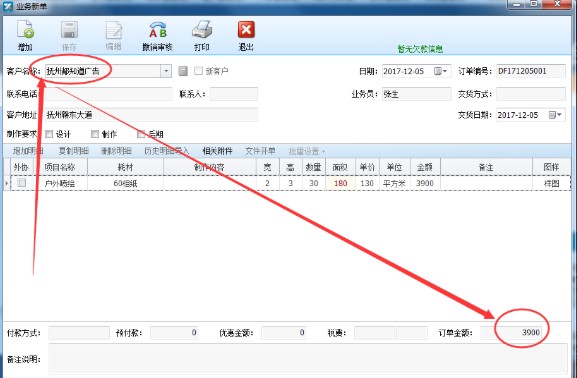This screenshot has height=378, width=577.
Task: Click the area cell showing 180
Action: click(340, 183)
